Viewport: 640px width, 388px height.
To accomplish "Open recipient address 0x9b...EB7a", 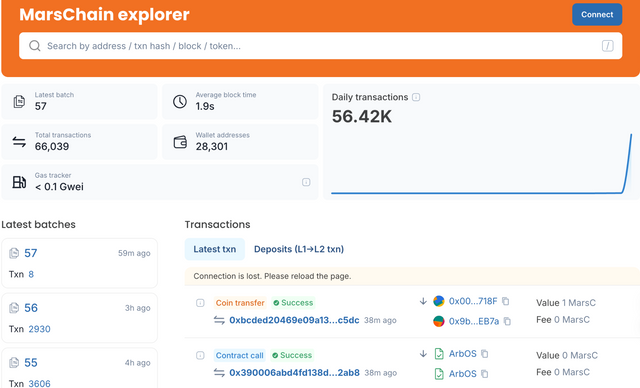I will [474, 321].
